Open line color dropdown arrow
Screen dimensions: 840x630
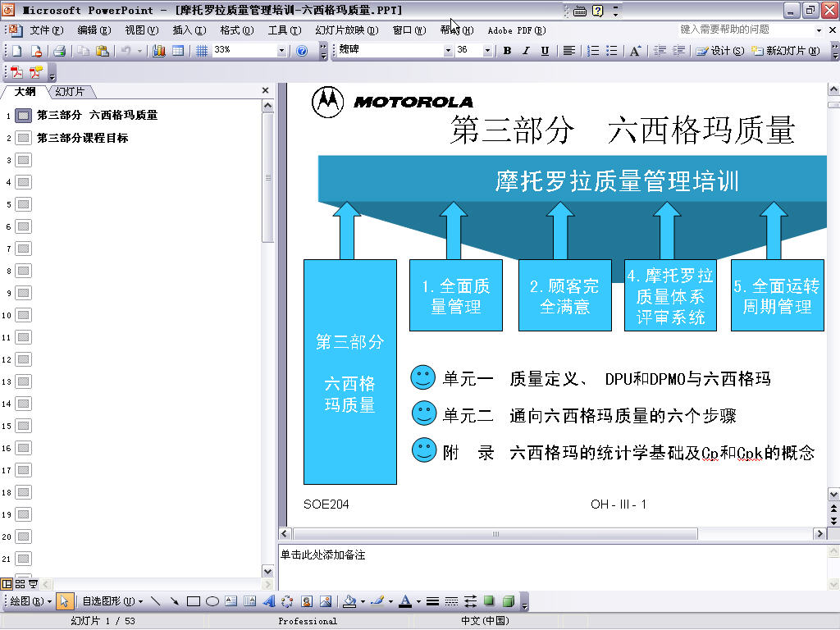point(390,601)
